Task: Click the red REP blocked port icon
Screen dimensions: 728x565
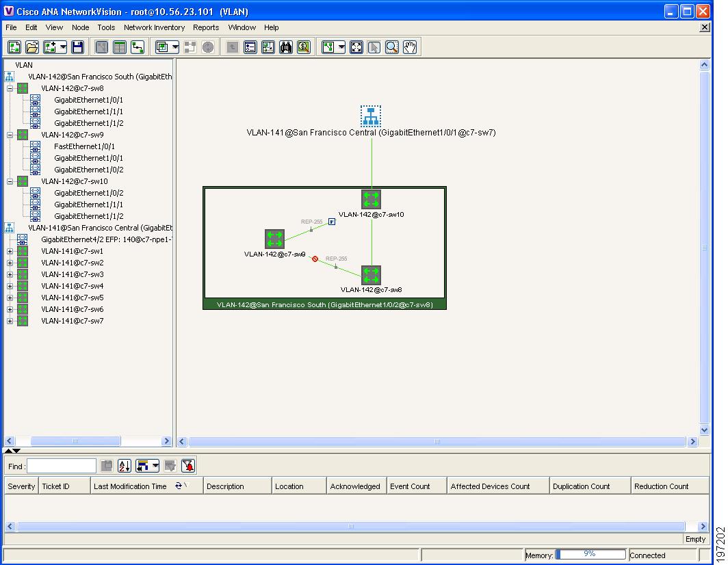Action: 315,259
